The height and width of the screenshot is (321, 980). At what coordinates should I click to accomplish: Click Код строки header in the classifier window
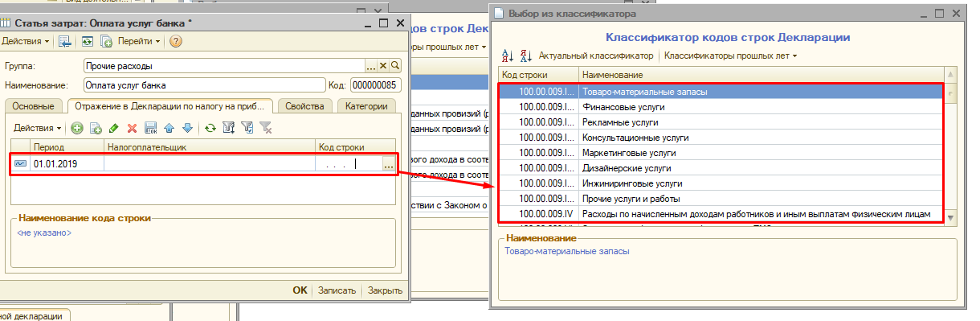tap(537, 75)
